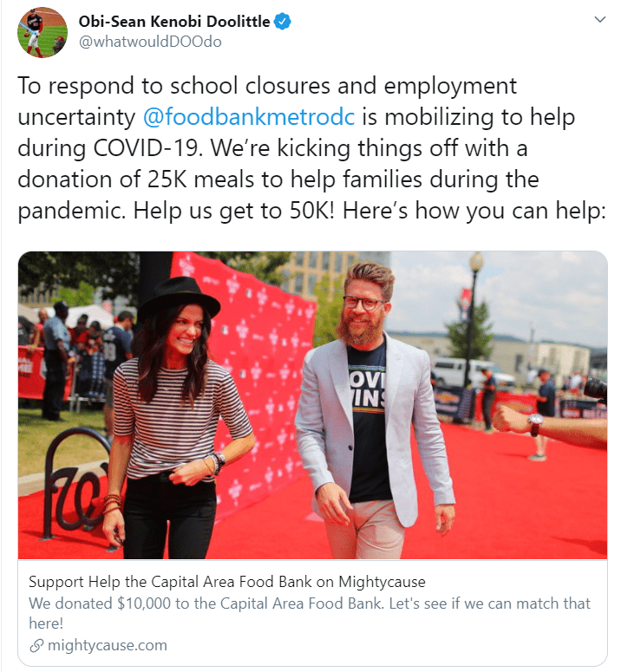Open the @foodbankmetrodc mention

point(249,116)
